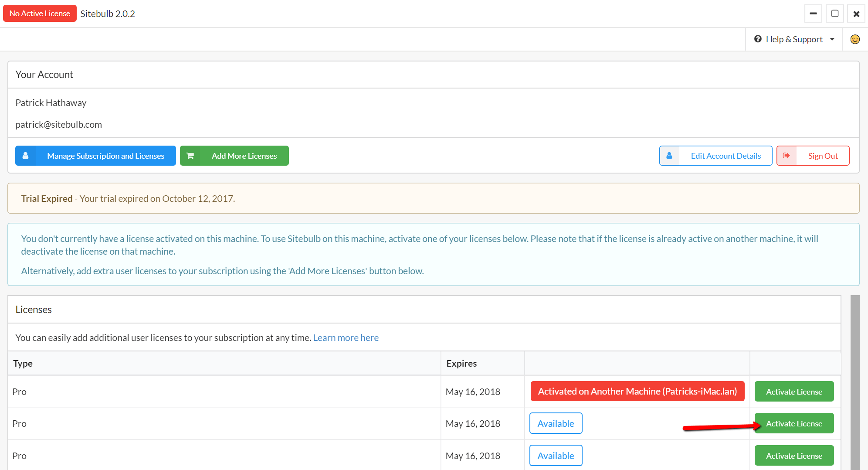Activate License for the iMac-activated Pro row
The height and width of the screenshot is (470, 868).
(794, 392)
